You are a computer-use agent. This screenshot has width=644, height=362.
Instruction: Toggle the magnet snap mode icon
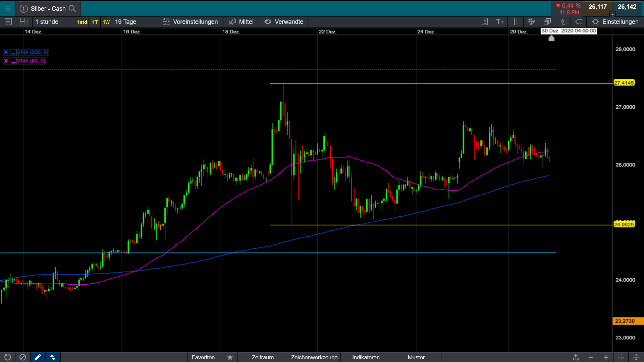point(53,357)
